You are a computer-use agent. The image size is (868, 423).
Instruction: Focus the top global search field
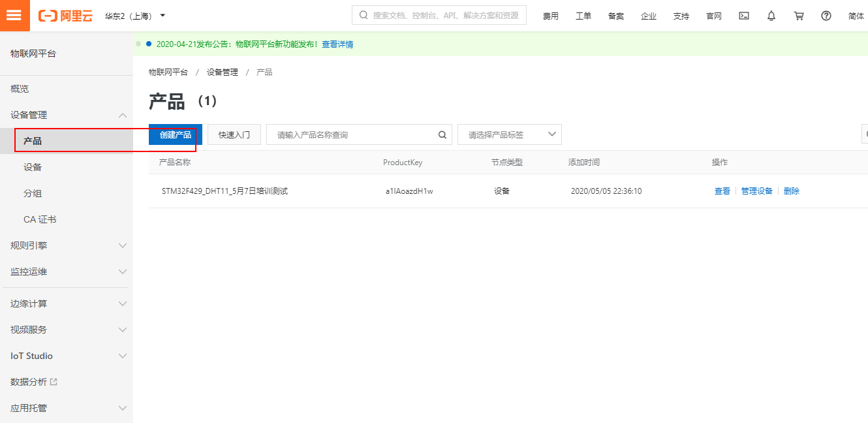click(439, 15)
